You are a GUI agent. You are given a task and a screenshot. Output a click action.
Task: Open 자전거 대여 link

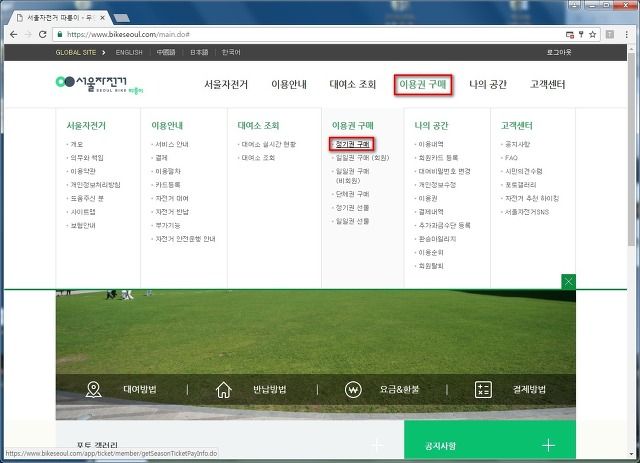tap(172, 198)
